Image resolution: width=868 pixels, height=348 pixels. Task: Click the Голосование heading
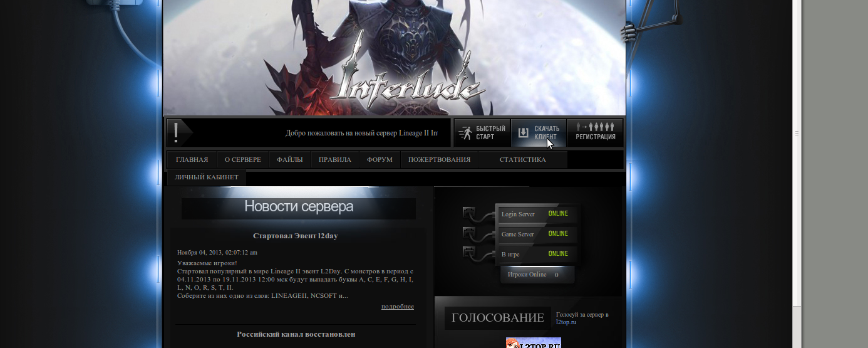pos(498,318)
